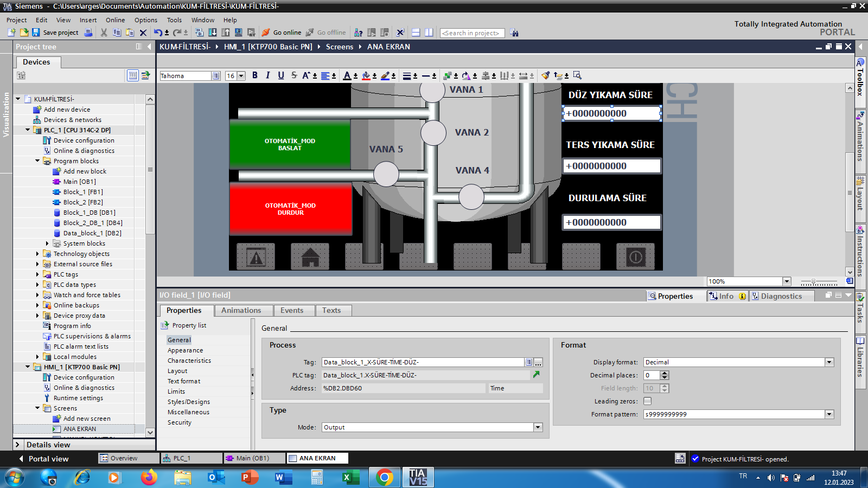Select the Appearance property category
The image size is (868, 488).
[x=185, y=350]
